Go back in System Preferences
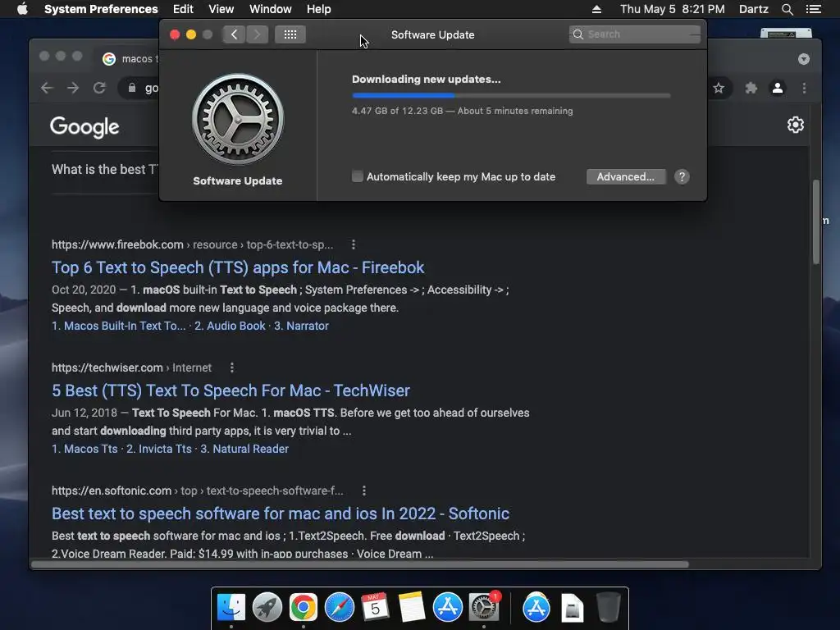The width and height of the screenshot is (840, 630). coord(234,34)
